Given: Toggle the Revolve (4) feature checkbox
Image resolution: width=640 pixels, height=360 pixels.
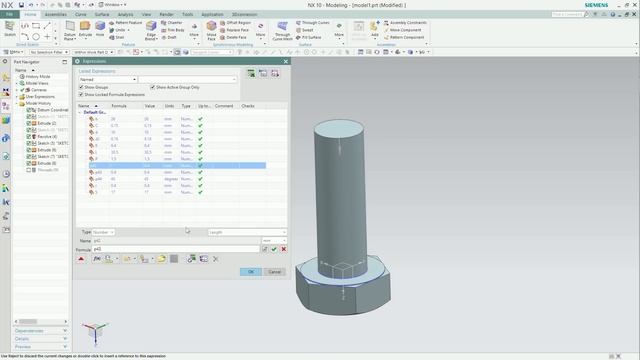Looking at the screenshot, I should click(29, 137).
